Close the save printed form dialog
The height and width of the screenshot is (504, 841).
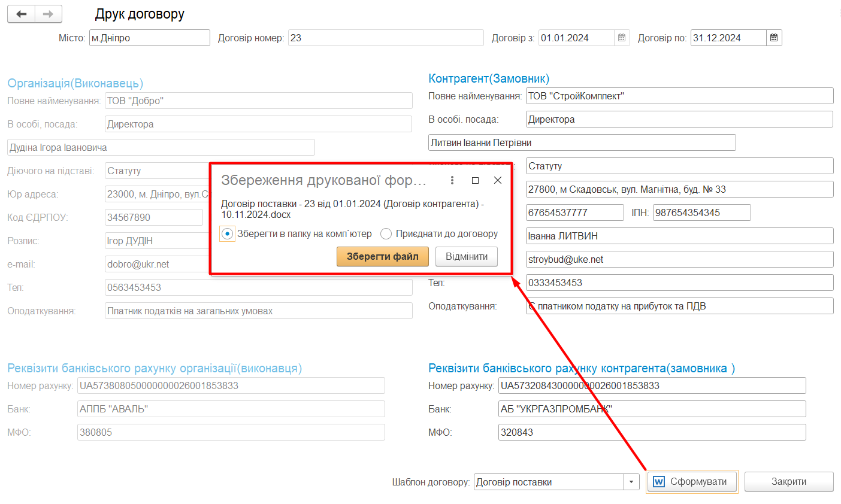tap(498, 180)
